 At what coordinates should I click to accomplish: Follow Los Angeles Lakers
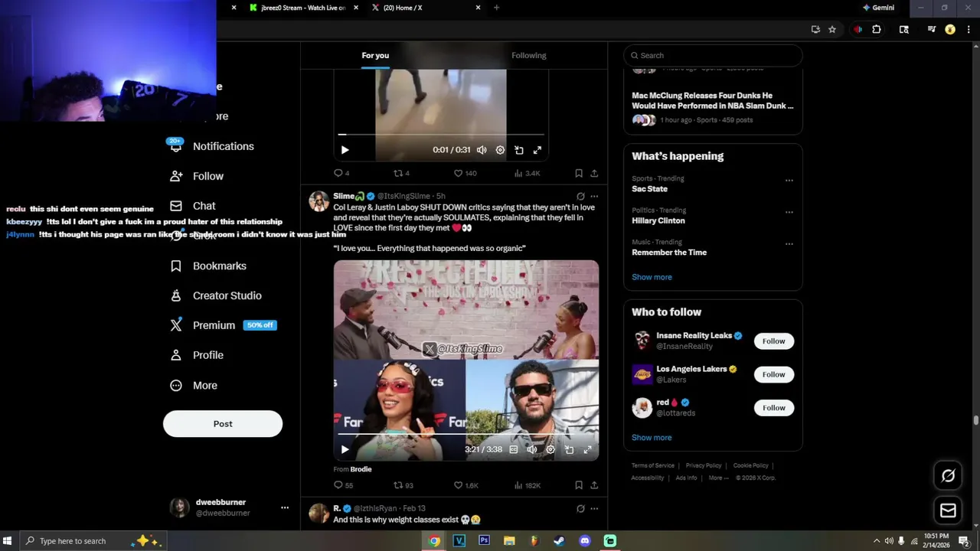[x=773, y=374]
